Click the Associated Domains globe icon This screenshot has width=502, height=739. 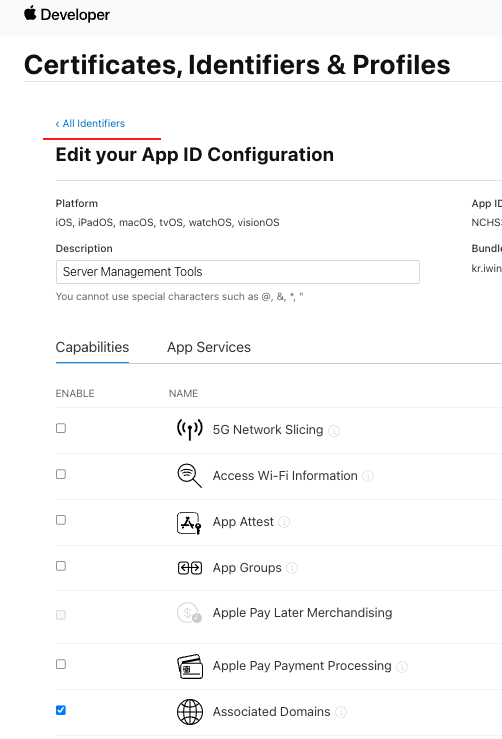189,712
